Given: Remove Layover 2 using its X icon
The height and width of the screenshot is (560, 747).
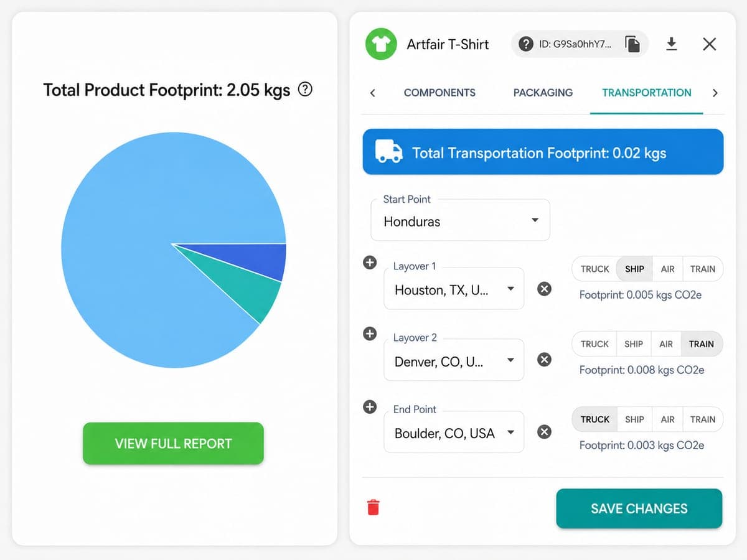Looking at the screenshot, I should coord(544,360).
